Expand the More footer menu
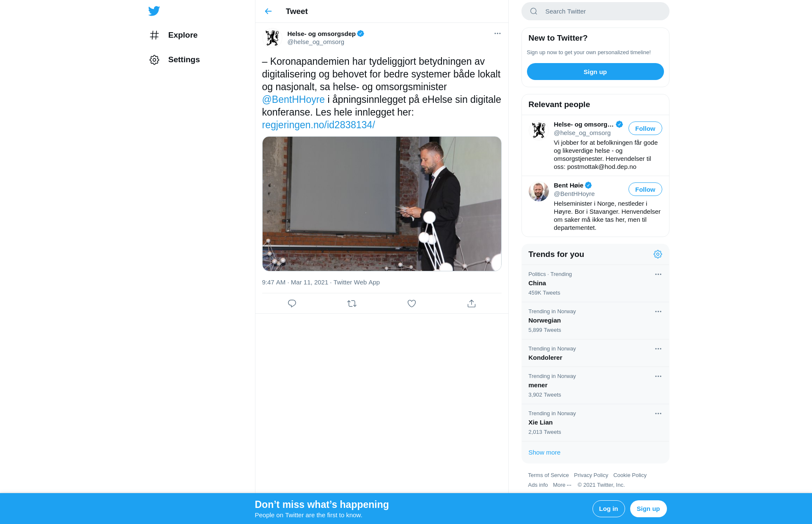Screen dimensions: 812x524 coord(562,485)
